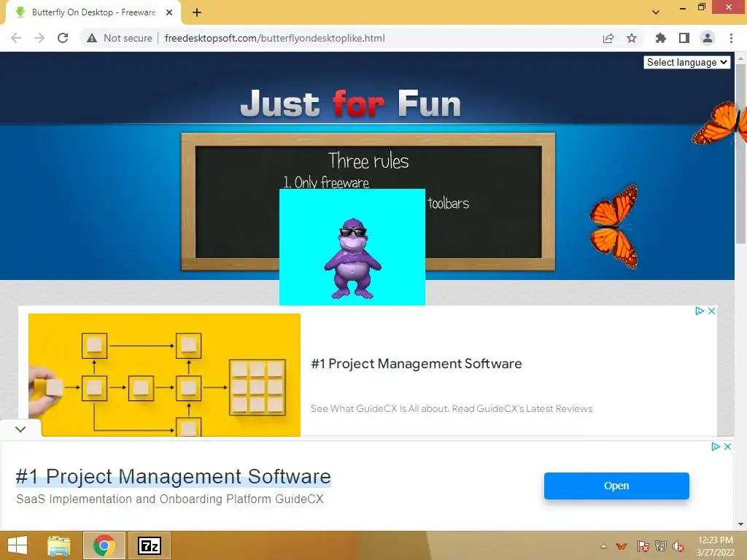
Task: Open AdChoices info on the upper ad
Action: point(700,311)
